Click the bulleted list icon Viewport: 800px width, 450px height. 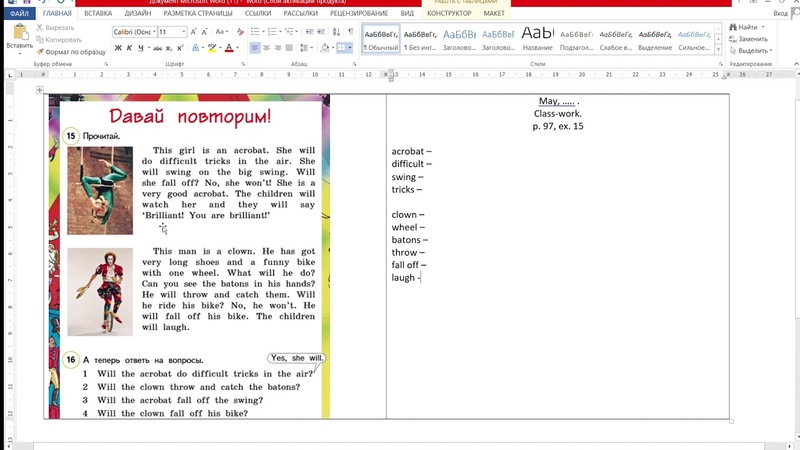255,32
